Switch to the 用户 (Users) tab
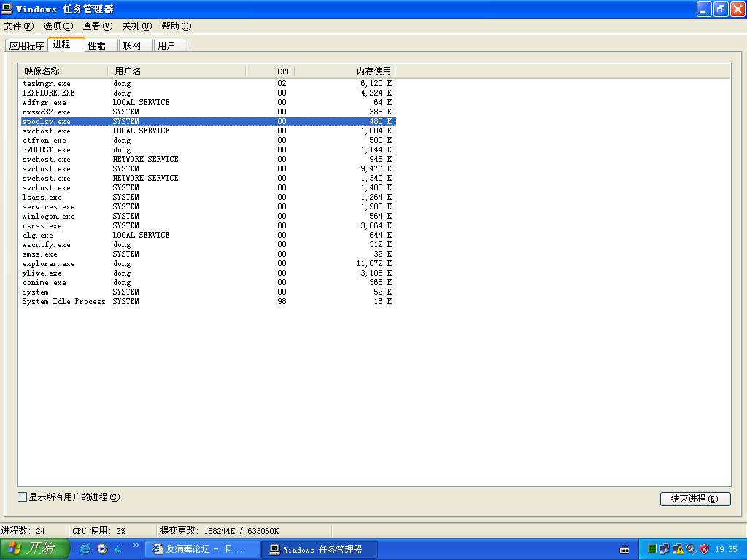 171,45
